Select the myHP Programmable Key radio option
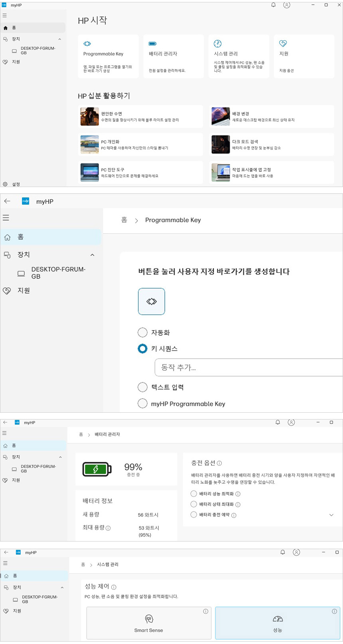This screenshot has width=343, height=644. click(x=142, y=404)
